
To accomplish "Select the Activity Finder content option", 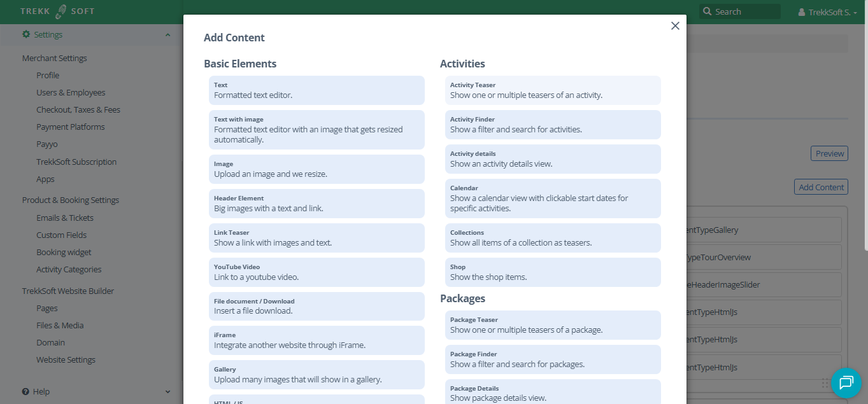I will click(553, 124).
